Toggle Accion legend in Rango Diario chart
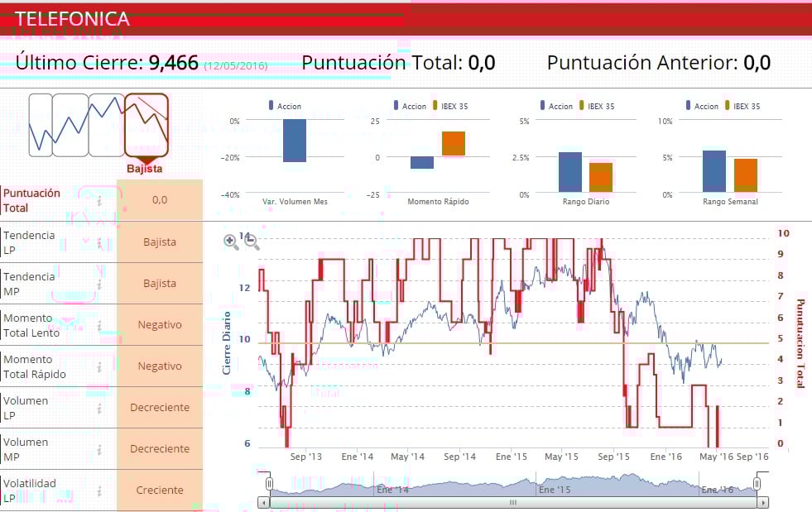The image size is (812, 512). [x=557, y=106]
